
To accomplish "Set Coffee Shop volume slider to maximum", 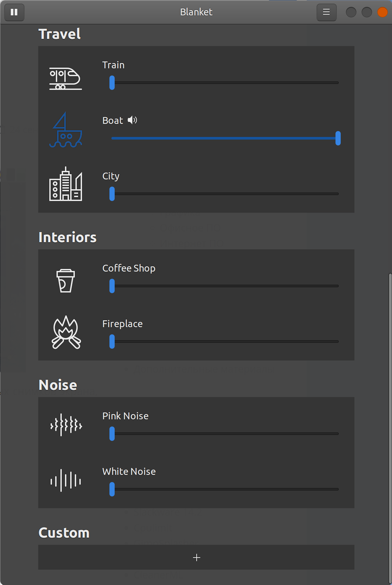I will point(338,286).
